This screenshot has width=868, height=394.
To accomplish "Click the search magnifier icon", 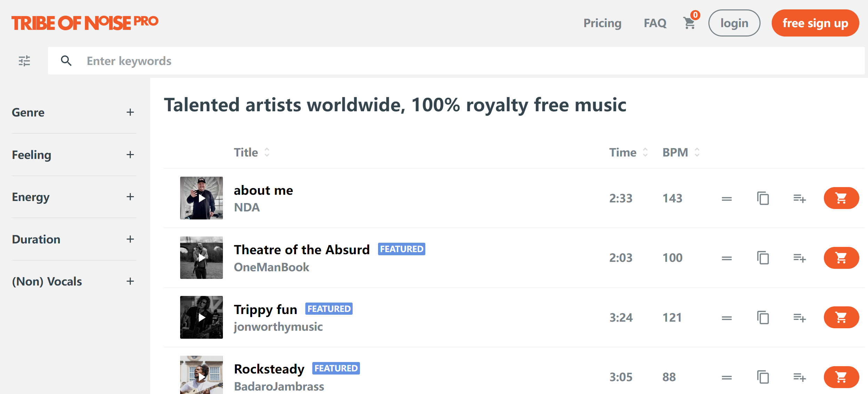I will 66,61.
